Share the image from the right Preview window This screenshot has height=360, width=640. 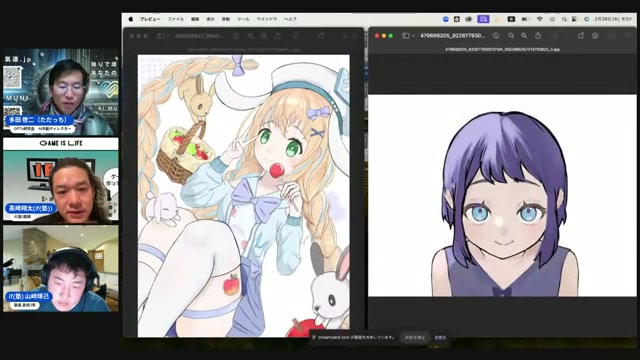(x=538, y=36)
